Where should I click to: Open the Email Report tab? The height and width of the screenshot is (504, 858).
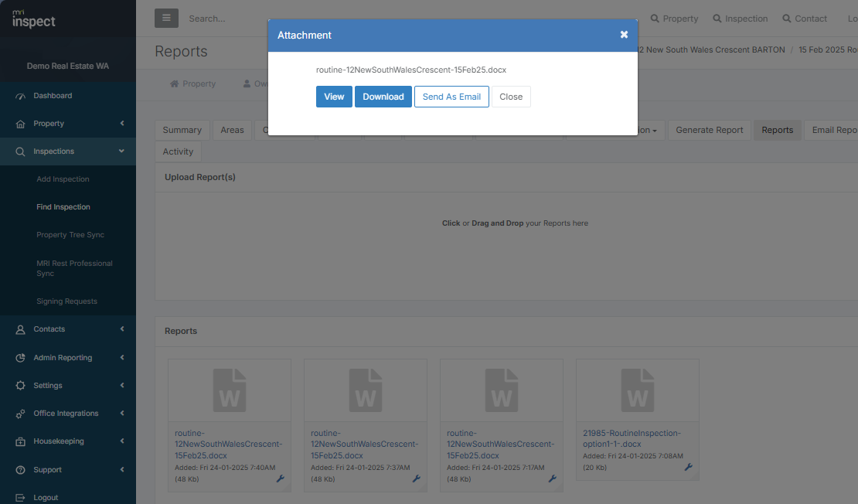[x=831, y=130]
